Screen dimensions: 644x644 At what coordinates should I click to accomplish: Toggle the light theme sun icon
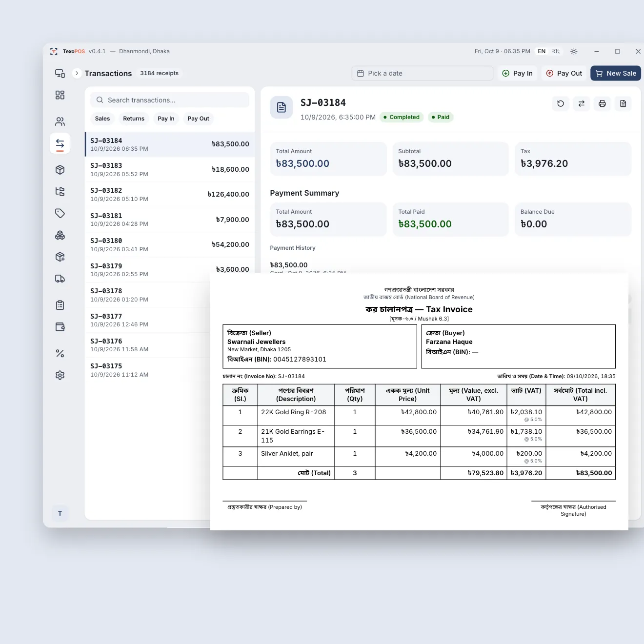coord(574,51)
